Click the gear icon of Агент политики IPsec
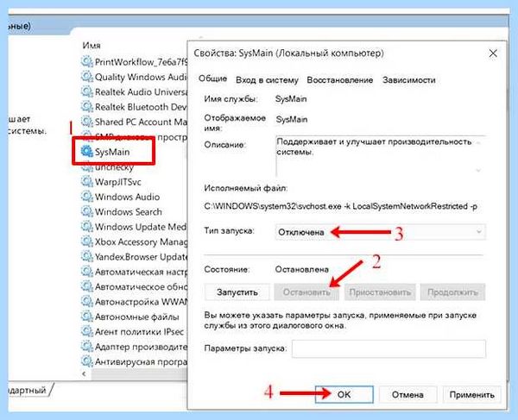 click(x=87, y=331)
